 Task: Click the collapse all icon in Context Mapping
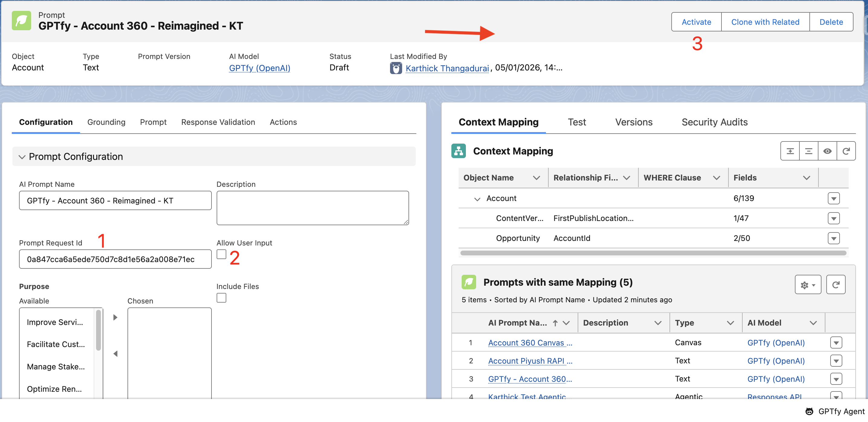(x=808, y=151)
